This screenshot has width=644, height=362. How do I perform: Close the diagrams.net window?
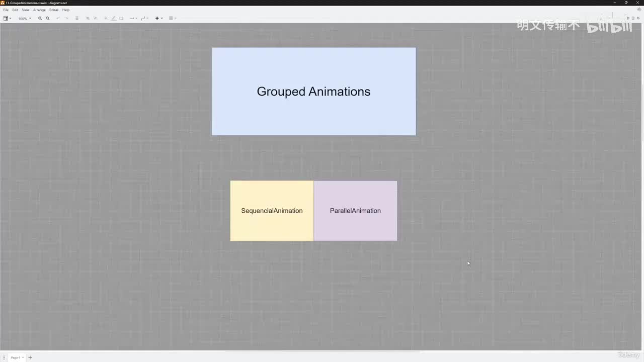637,3
